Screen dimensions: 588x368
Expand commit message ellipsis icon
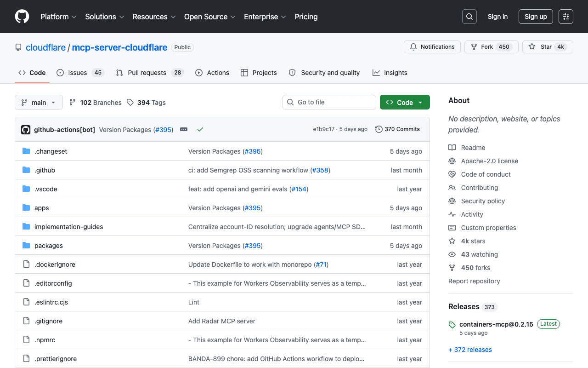(x=184, y=130)
